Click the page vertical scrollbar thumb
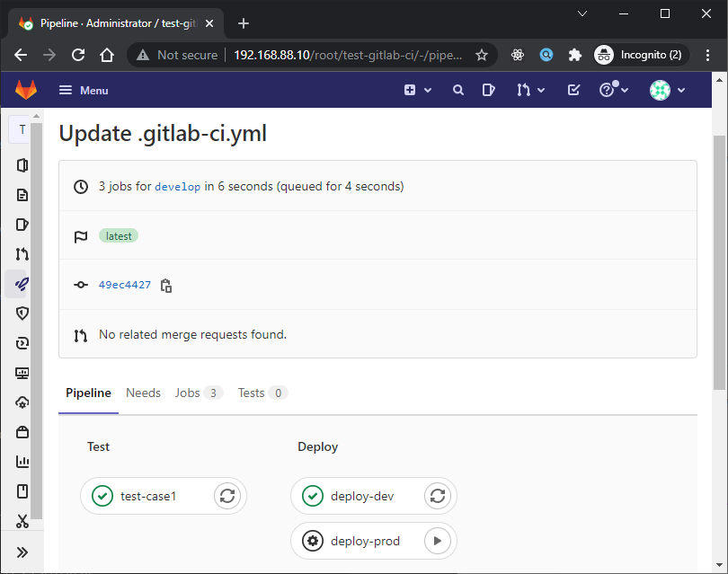The image size is (728, 574). click(719, 262)
